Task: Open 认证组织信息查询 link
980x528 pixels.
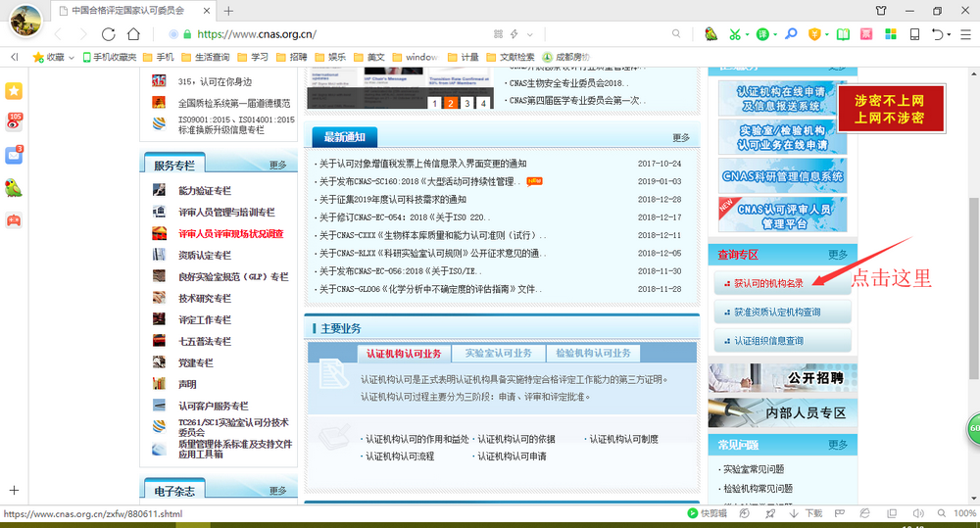Action: pos(768,341)
